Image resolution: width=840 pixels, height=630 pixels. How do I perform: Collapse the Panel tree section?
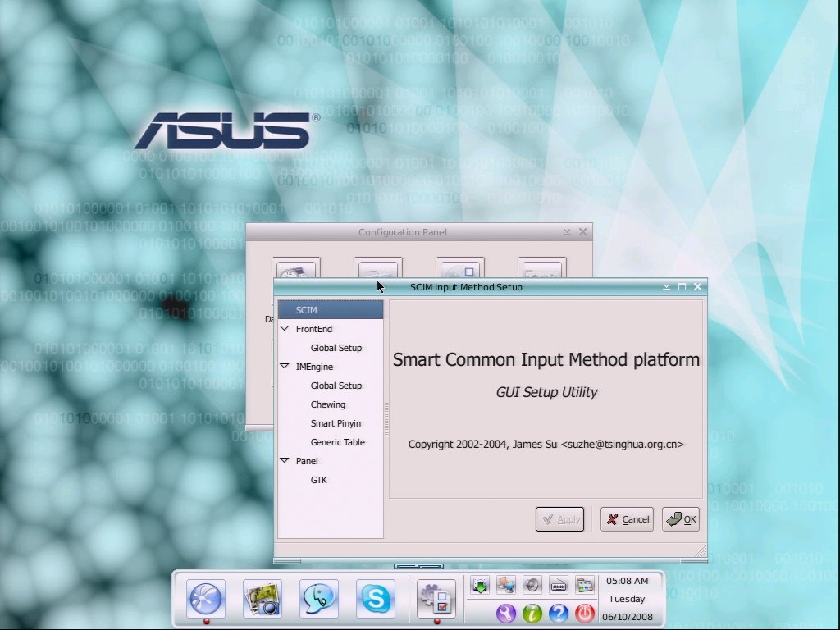click(285, 461)
